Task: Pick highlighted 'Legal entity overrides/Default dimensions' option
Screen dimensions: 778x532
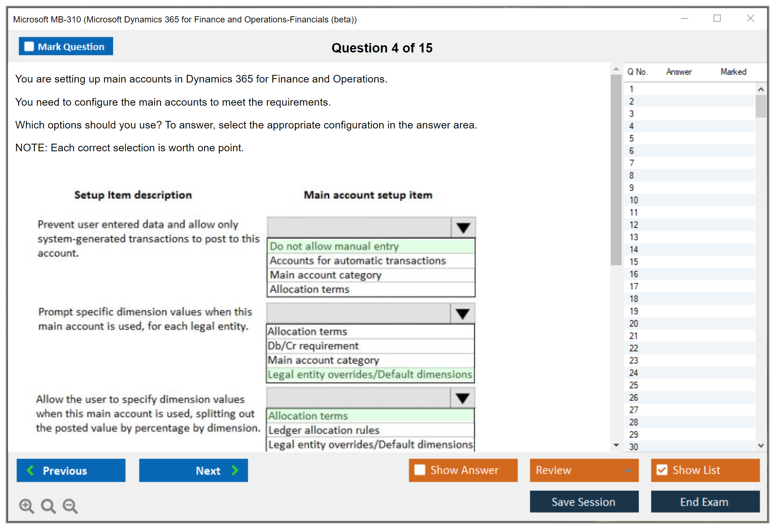Action: tap(370, 375)
